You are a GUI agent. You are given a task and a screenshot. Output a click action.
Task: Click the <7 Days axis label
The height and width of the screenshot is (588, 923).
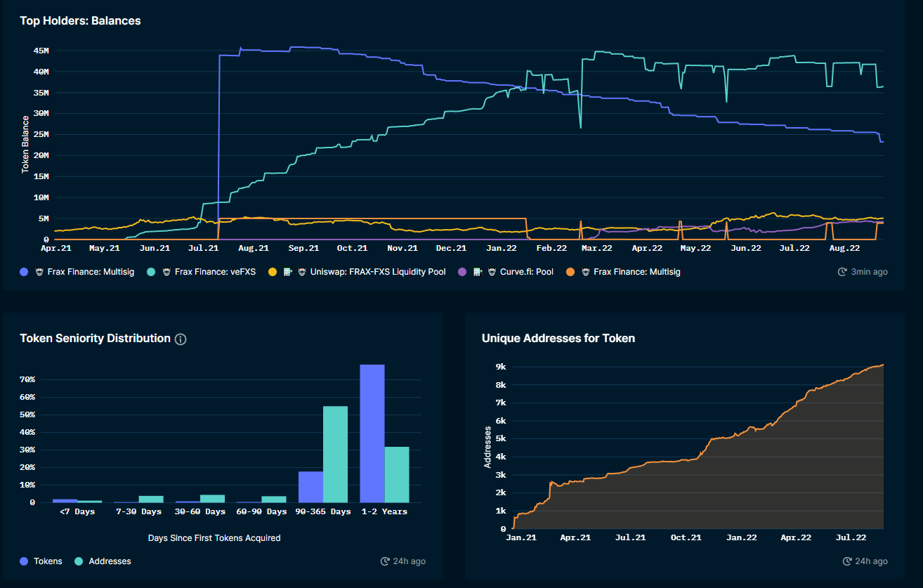(77, 511)
